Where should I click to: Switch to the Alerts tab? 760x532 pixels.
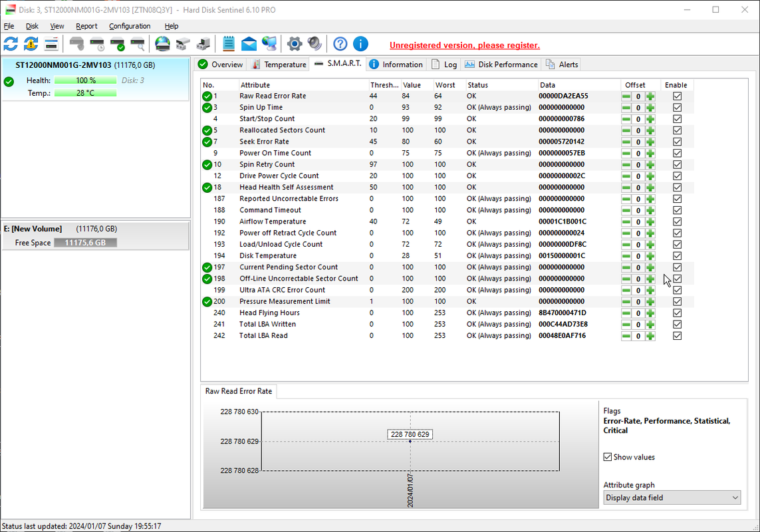tap(562, 65)
